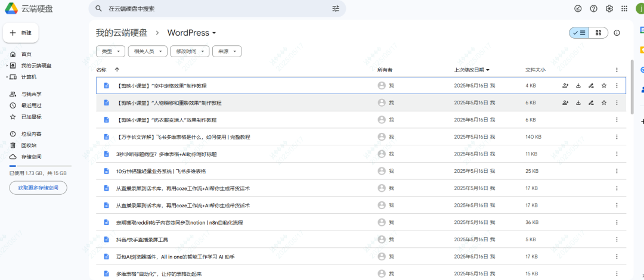This screenshot has width=644, height=280.
Task: Click the vertical scrollbar of file list
Action: [x=631, y=86]
